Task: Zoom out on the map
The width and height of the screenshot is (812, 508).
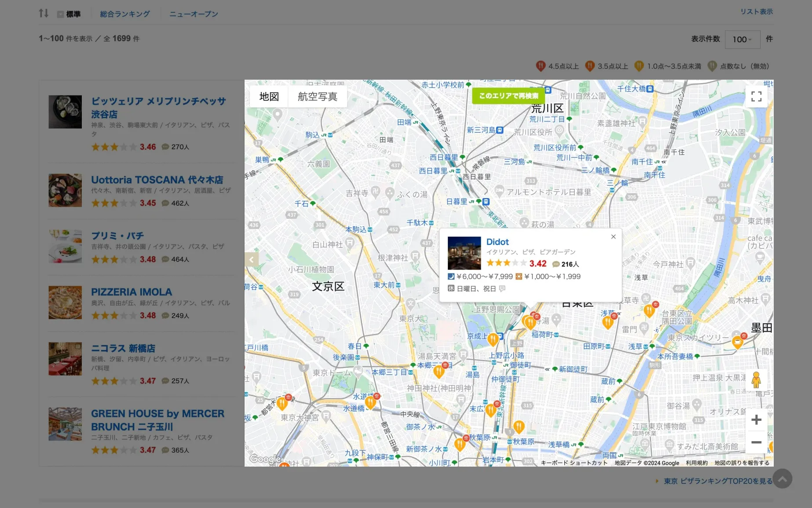Action: pyautogui.click(x=756, y=442)
